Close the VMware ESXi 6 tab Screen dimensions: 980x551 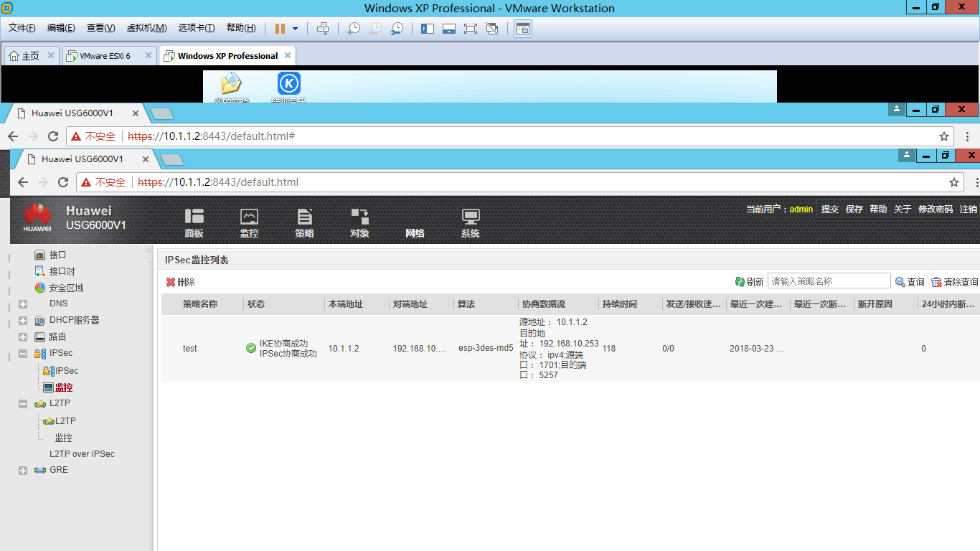tap(149, 55)
